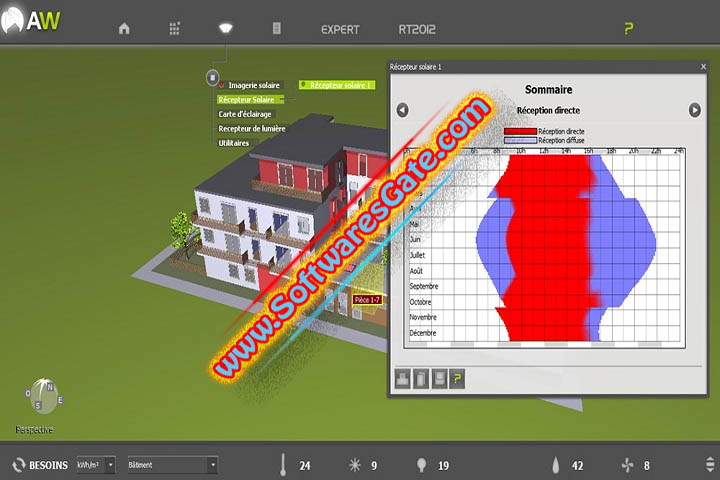Click the Sommaire heading
720x480 pixels.
click(548, 90)
